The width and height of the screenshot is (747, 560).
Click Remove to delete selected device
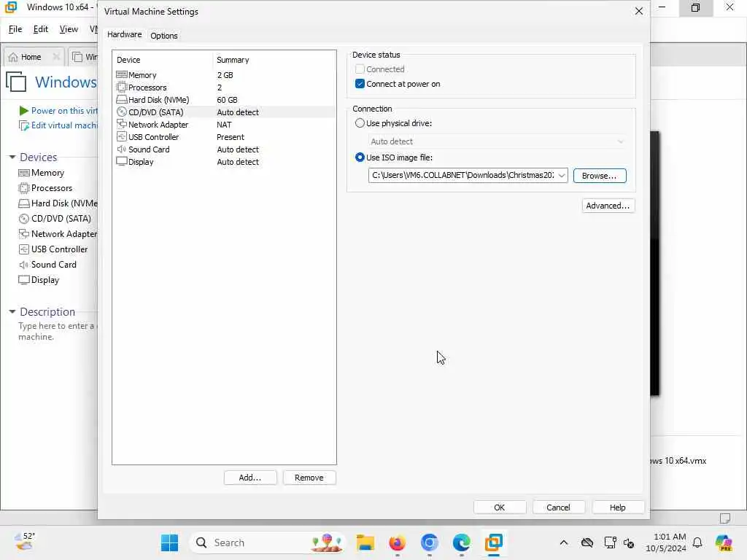[309, 478]
